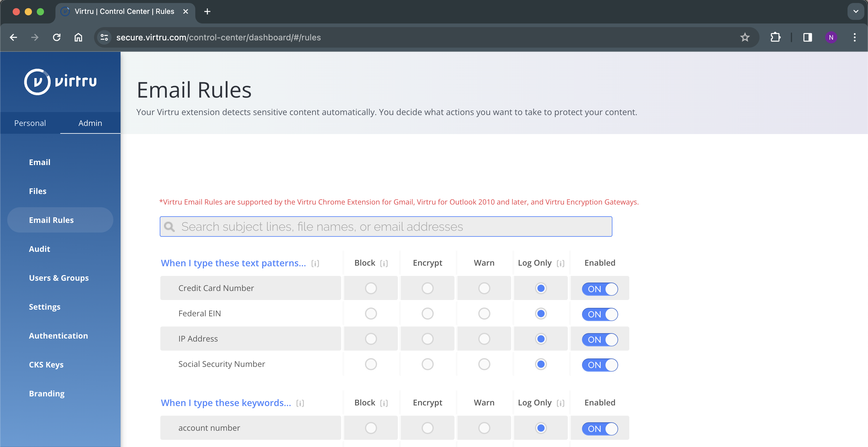This screenshot has height=447, width=868.
Task: Click 'When I type these keywords...' heading
Action: tap(226, 403)
